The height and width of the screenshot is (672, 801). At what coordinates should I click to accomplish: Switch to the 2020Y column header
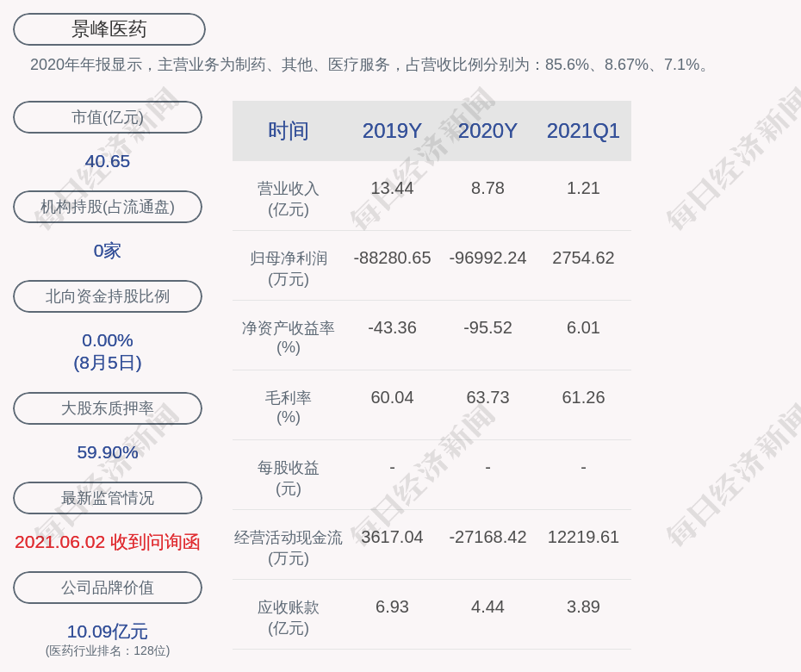pyautogui.click(x=487, y=131)
